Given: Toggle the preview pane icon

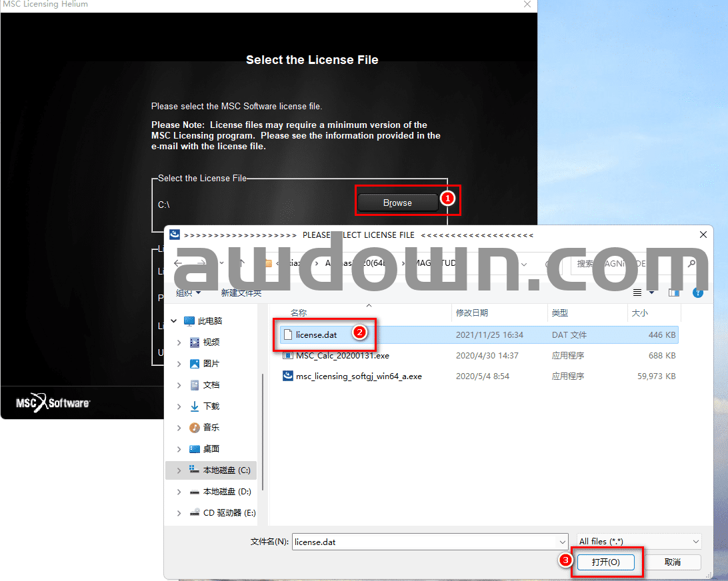Looking at the screenshot, I should click(674, 292).
